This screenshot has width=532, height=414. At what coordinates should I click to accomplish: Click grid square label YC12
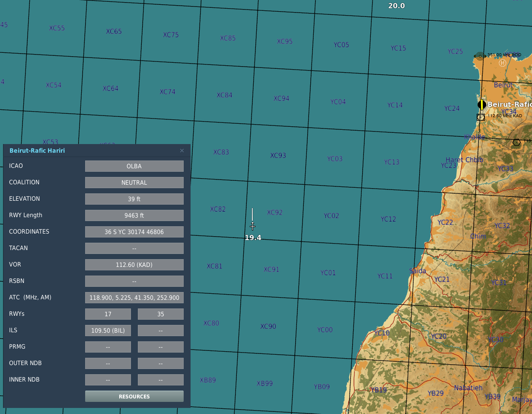click(389, 219)
